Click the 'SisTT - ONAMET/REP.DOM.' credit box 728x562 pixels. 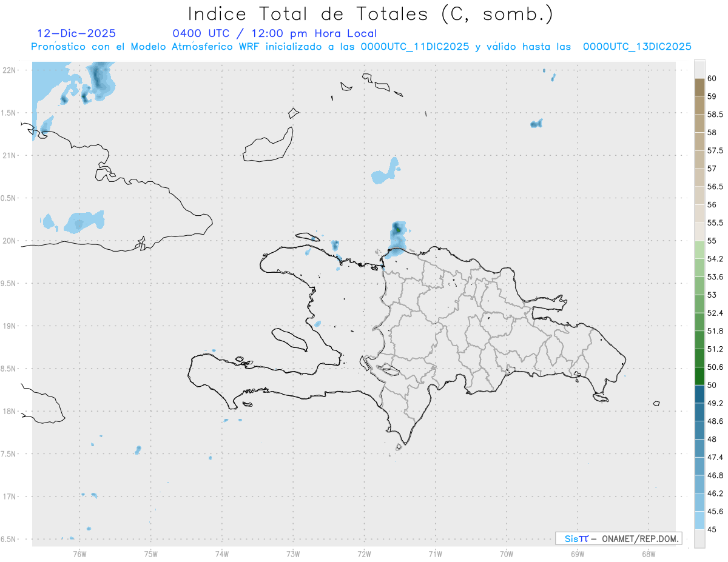[618, 538]
